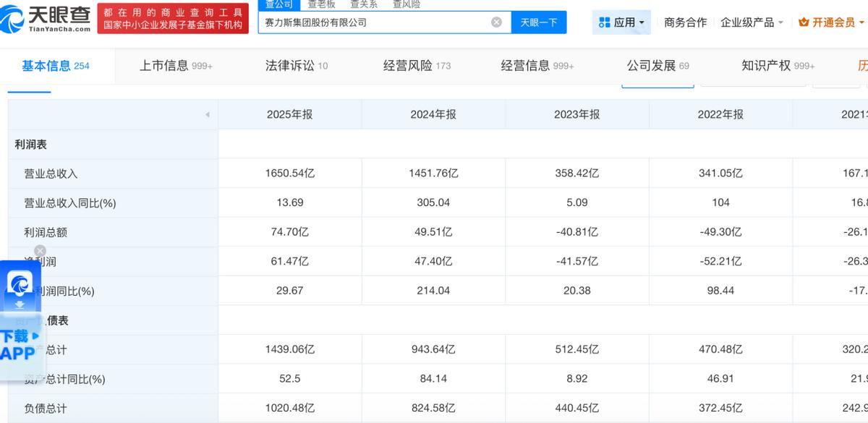The height and width of the screenshot is (423, 868).
Task: Click the 84.14 asset growth cell
Action: (433, 379)
